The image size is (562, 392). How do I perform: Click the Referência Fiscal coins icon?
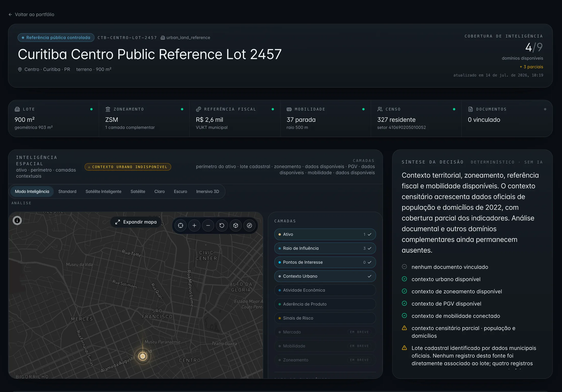(198, 109)
